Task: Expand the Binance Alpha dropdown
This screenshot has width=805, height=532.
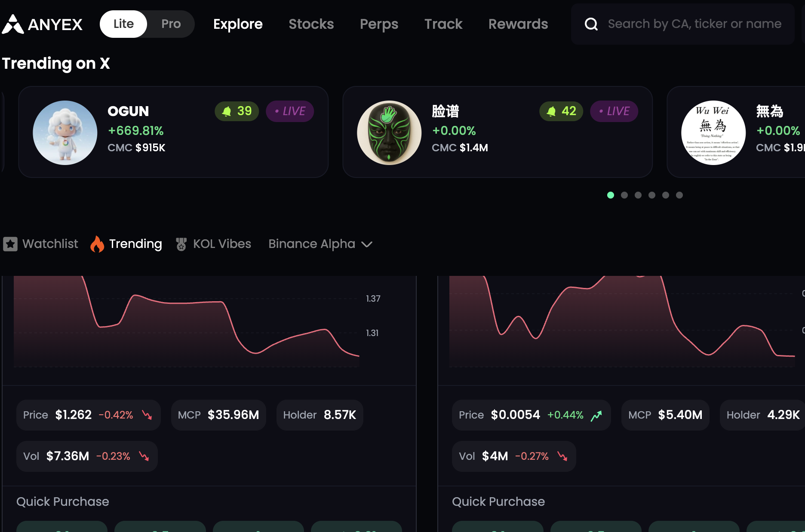Action: pos(312,244)
